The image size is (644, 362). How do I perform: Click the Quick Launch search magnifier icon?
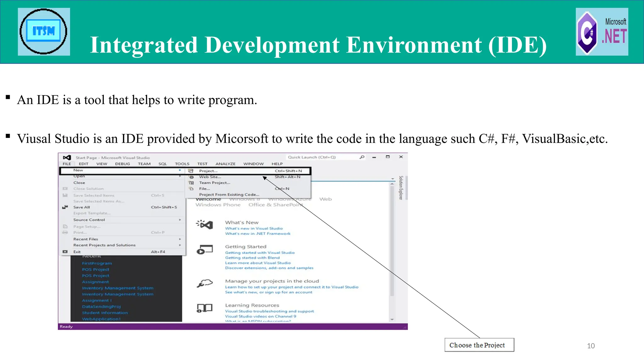point(362,157)
